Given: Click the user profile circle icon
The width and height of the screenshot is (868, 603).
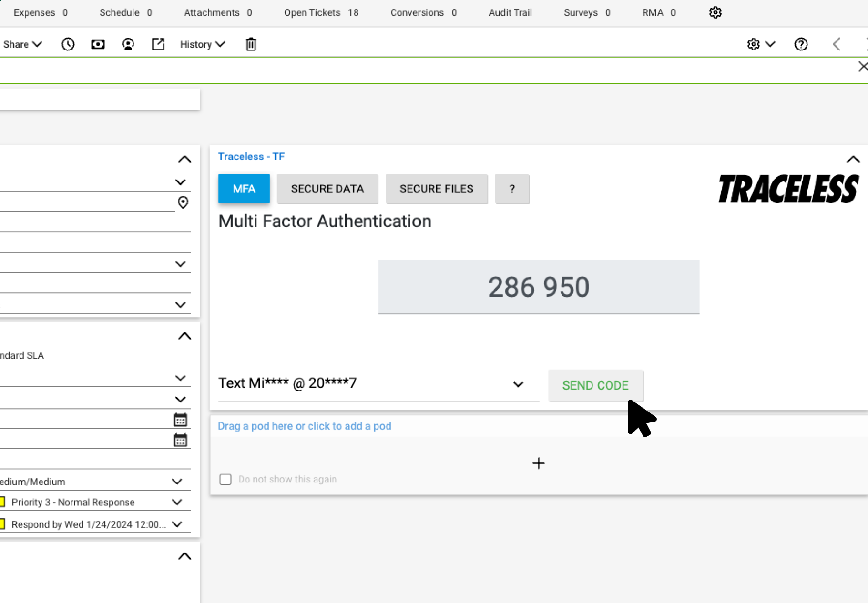Looking at the screenshot, I should click(x=128, y=44).
